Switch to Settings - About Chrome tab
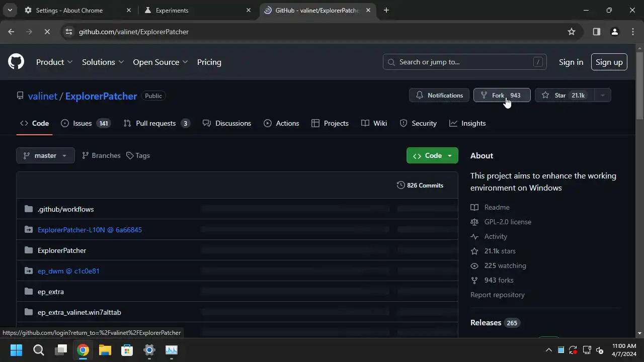The width and height of the screenshot is (644, 362). pos(69,10)
